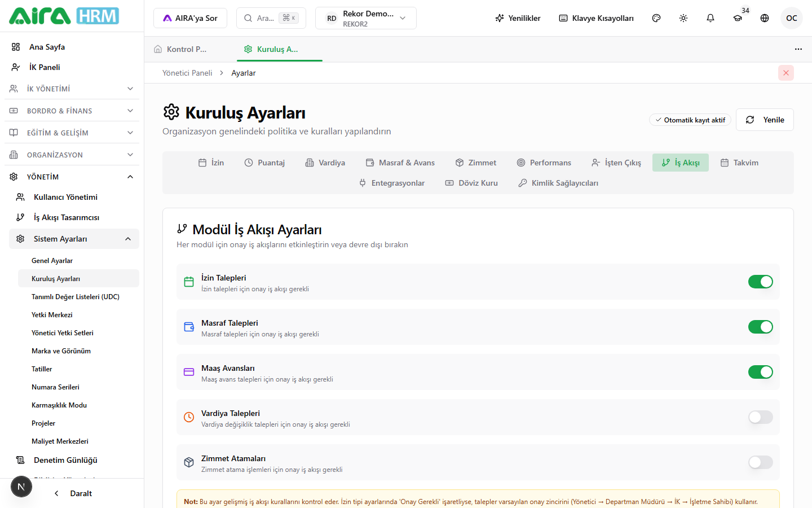Open the theme palette icon
Viewport: 812px width, 508px height.
point(656,18)
